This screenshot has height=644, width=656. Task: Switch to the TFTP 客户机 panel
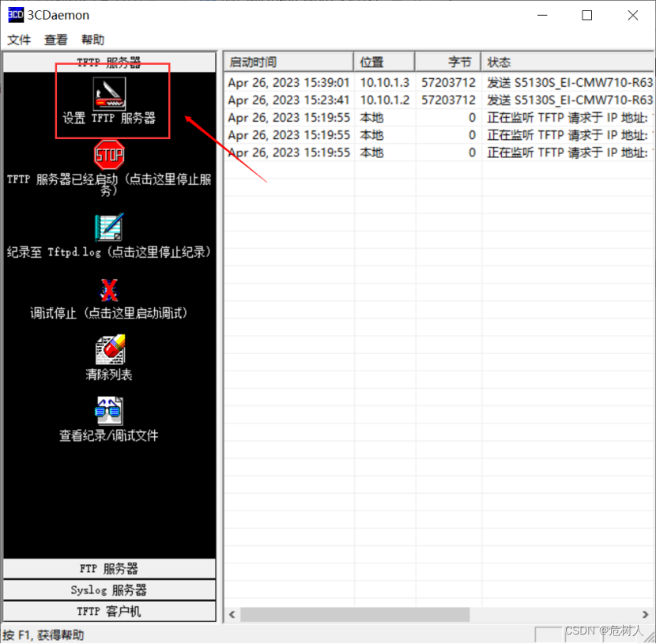(x=109, y=612)
